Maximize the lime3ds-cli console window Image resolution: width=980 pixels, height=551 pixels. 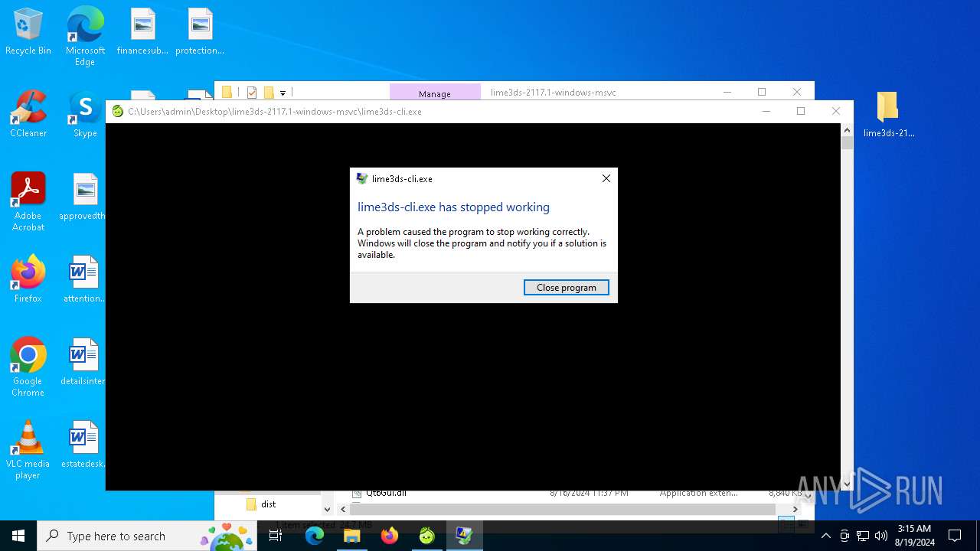[x=801, y=111]
